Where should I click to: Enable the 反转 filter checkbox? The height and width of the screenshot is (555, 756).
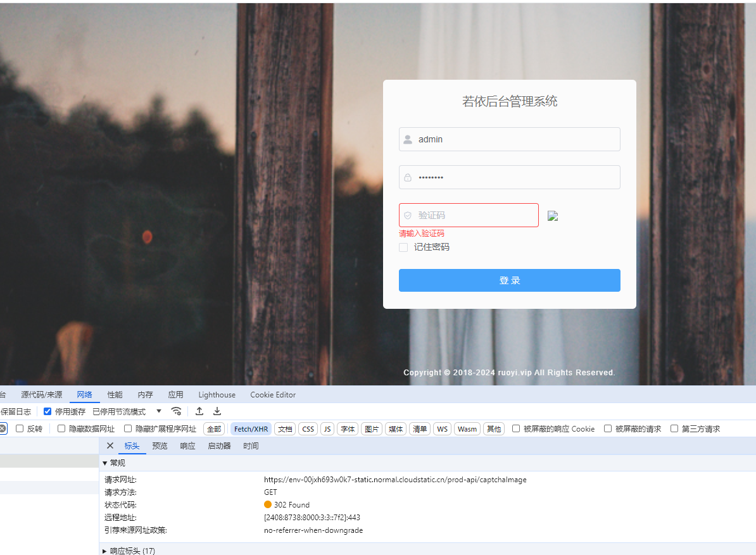pos(20,429)
